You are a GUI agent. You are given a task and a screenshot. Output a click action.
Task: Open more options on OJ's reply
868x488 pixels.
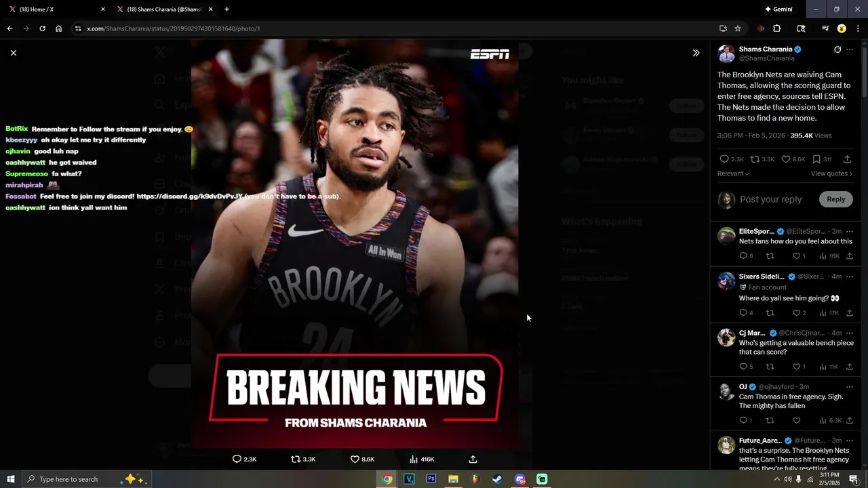[850, 387]
